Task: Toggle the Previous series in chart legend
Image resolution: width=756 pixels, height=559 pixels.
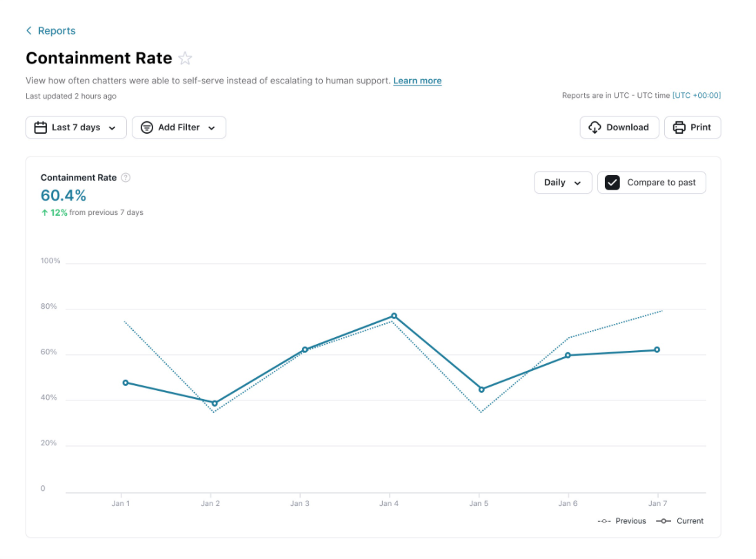Action: click(622, 521)
